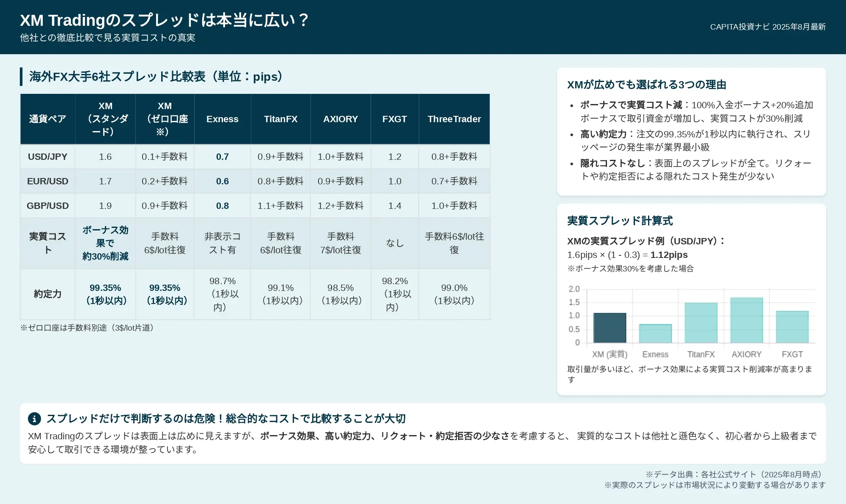
Task: Click the ボーナスで実質コスト減 bullet
Action: point(697,112)
